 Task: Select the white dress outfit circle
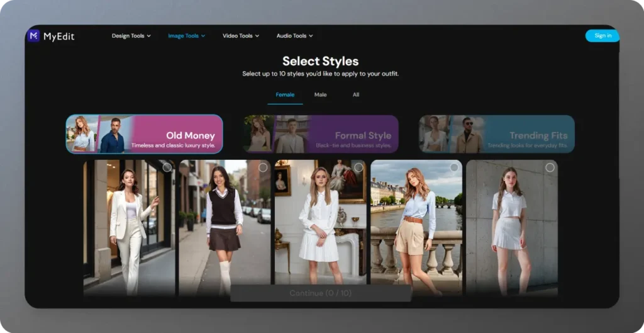tap(358, 167)
